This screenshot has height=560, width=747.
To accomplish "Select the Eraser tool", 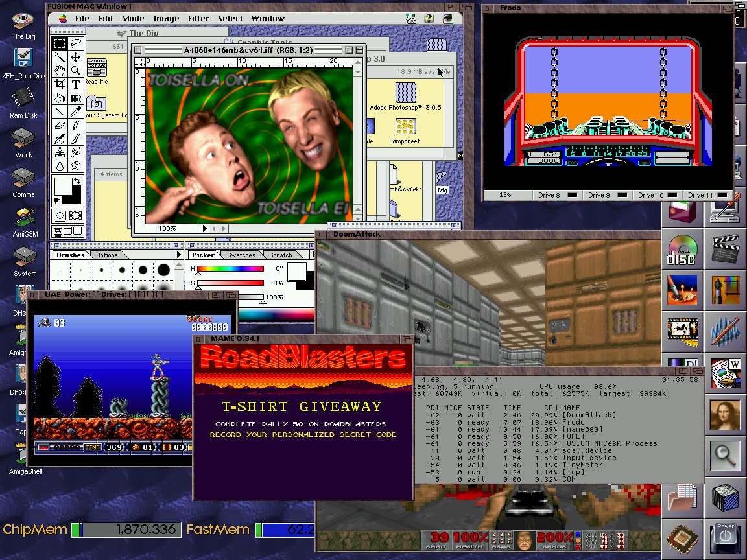I will 60,126.
